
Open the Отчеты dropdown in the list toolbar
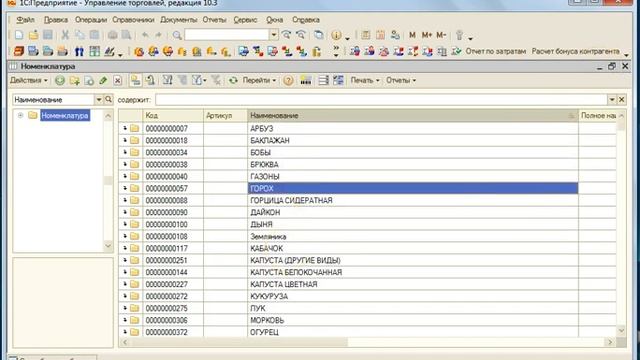401,80
